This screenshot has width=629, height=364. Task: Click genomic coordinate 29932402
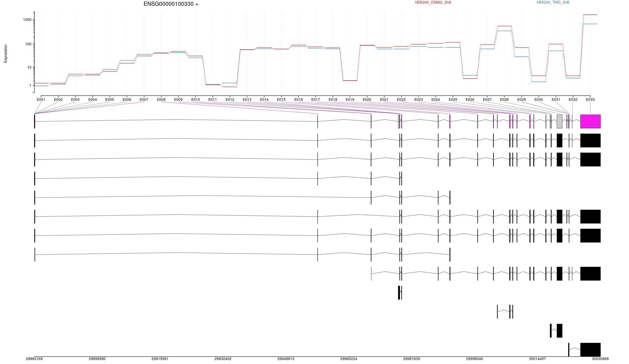point(223,359)
